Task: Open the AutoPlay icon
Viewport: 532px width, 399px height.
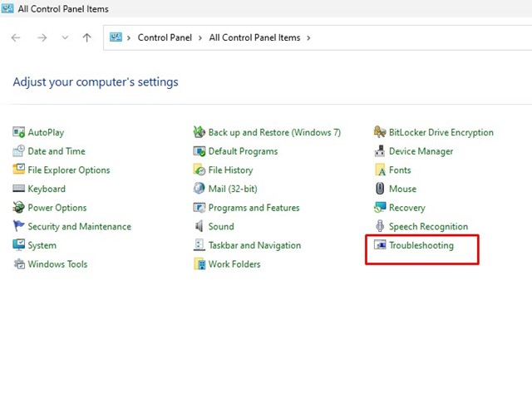Action: 19,132
